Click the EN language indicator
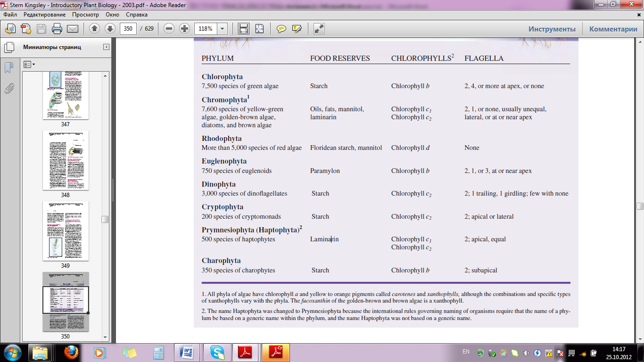Image resolution: width=644 pixels, height=362 pixels. click(466, 352)
